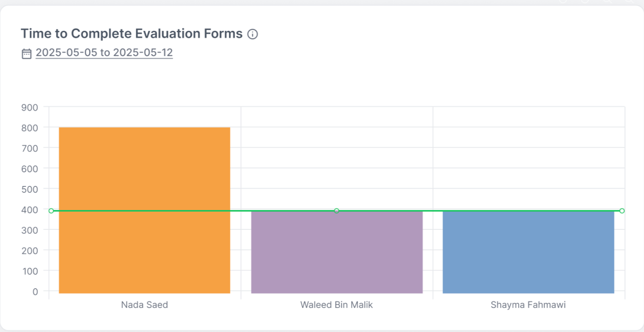Click the 900 y-axis label
This screenshot has height=332, width=644.
click(x=30, y=107)
